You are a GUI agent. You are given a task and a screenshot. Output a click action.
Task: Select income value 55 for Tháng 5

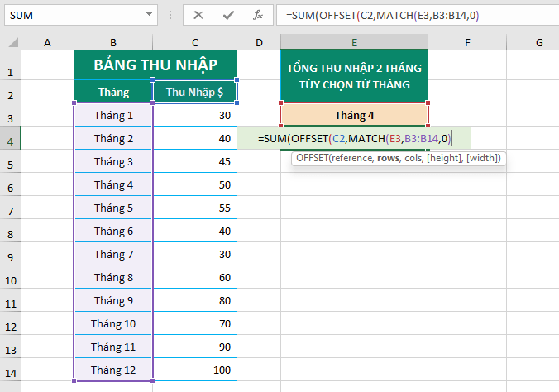coord(195,208)
